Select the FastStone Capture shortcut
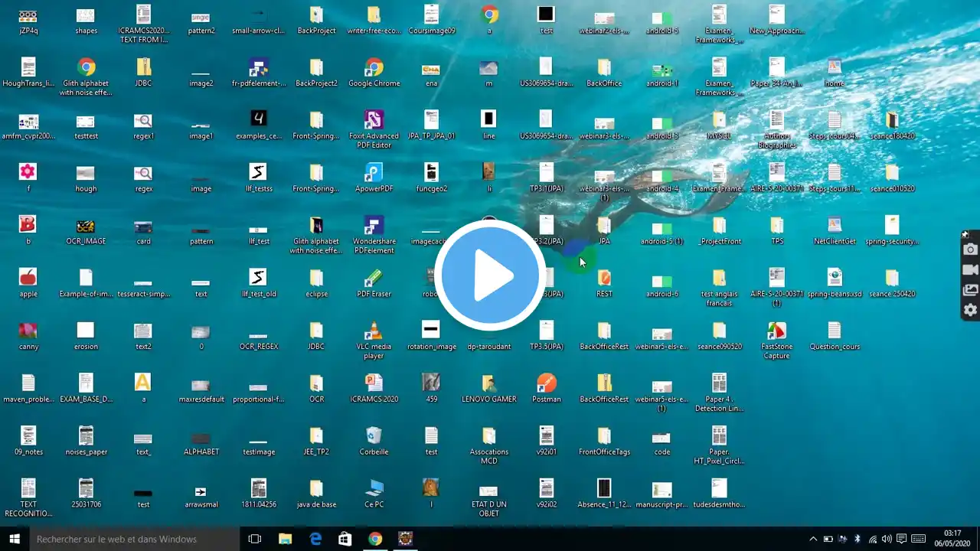Viewport: 980px width, 551px height. 776,340
